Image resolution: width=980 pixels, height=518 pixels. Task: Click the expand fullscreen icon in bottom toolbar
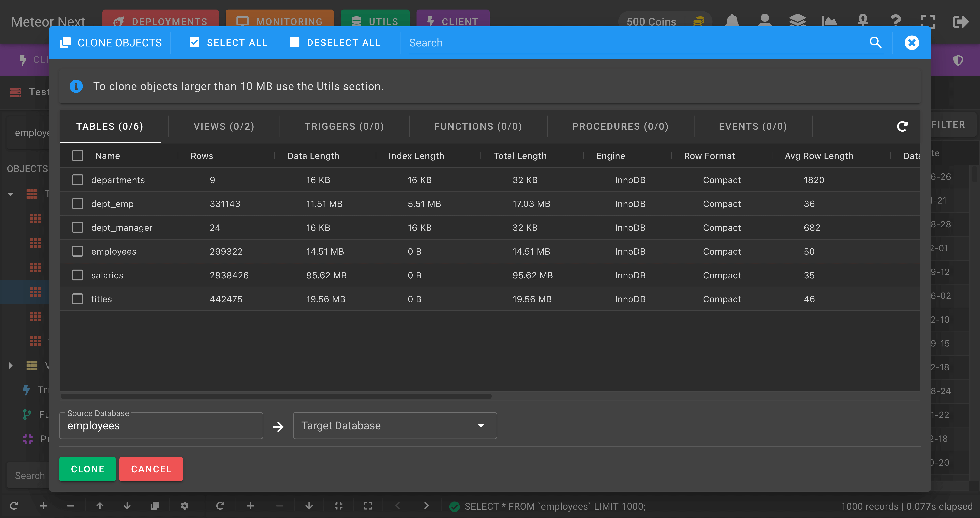tap(367, 505)
